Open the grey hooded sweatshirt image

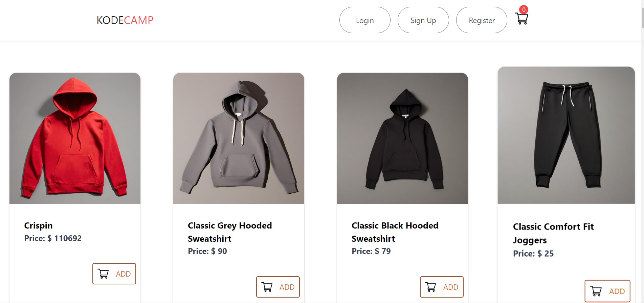(239, 138)
